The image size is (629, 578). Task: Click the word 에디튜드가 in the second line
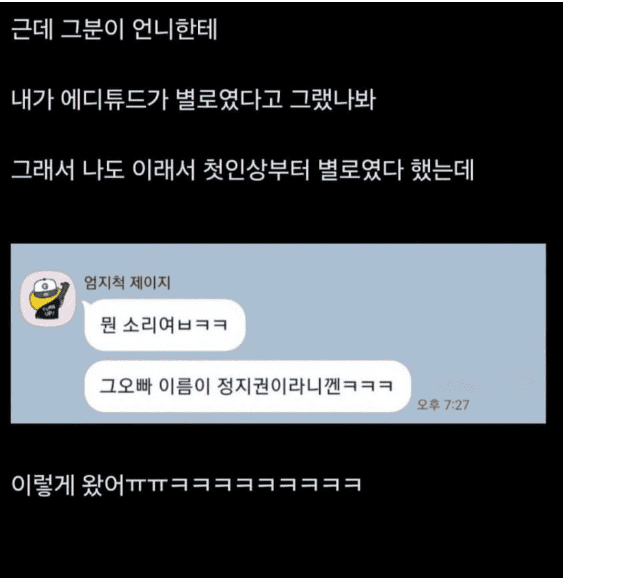tap(114, 99)
